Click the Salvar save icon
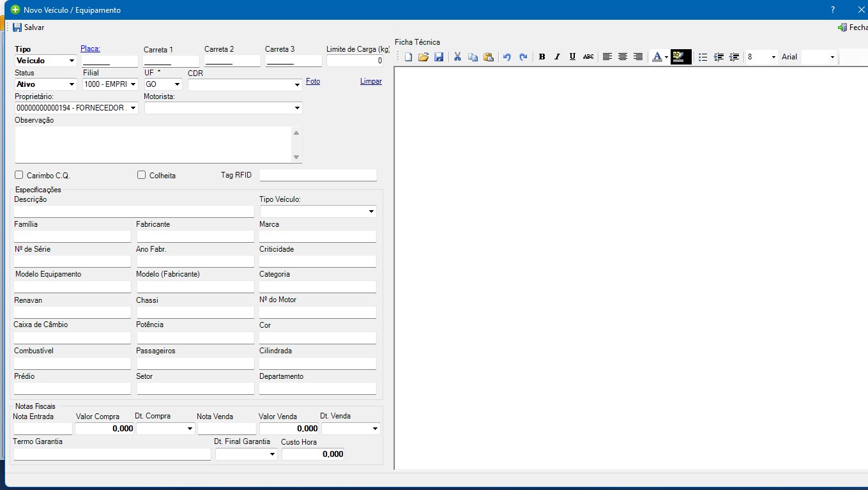868x490 pixels. [x=18, y=27]
